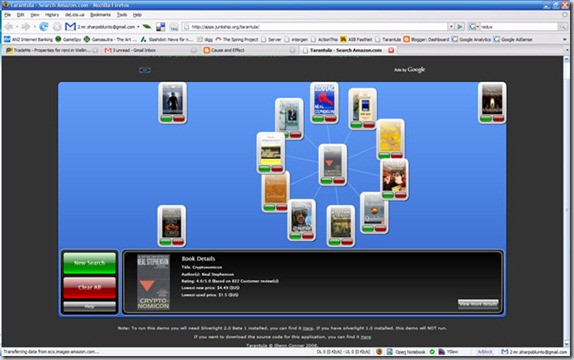574x360 pixels.
Task: Switch to the Cause and Effect tab
Action: pyautogui.click(x=228, y=50)
